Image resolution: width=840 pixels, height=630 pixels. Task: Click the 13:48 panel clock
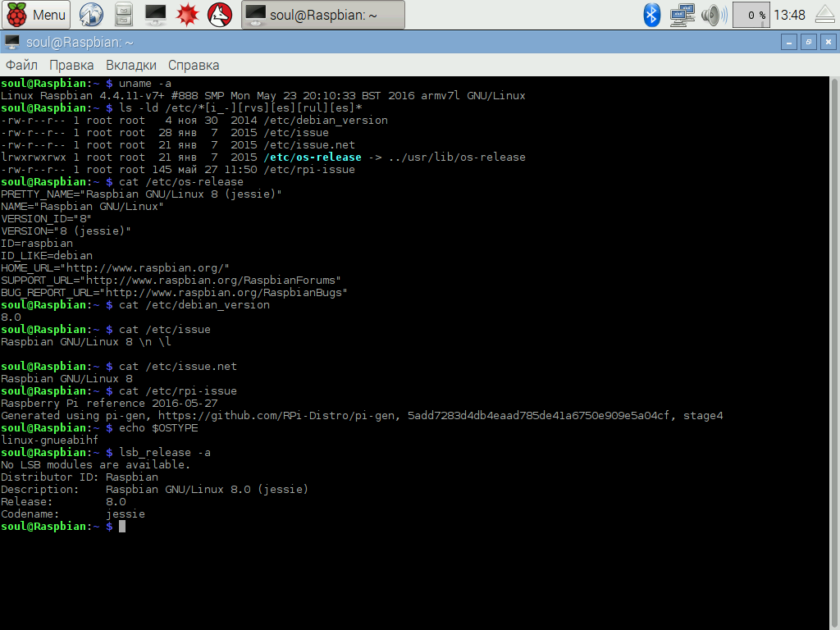[x=790, y=15]
